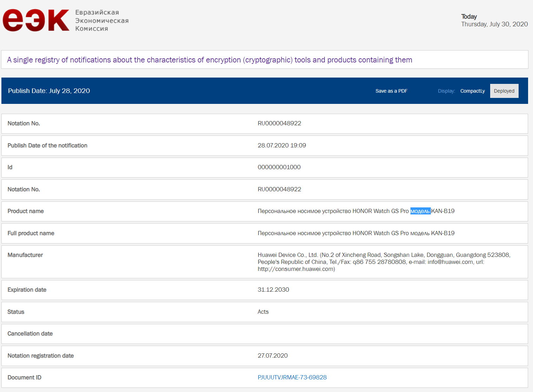Click the EEK logo
Viewport: 533px width, 392px height.
coord(36,20)
